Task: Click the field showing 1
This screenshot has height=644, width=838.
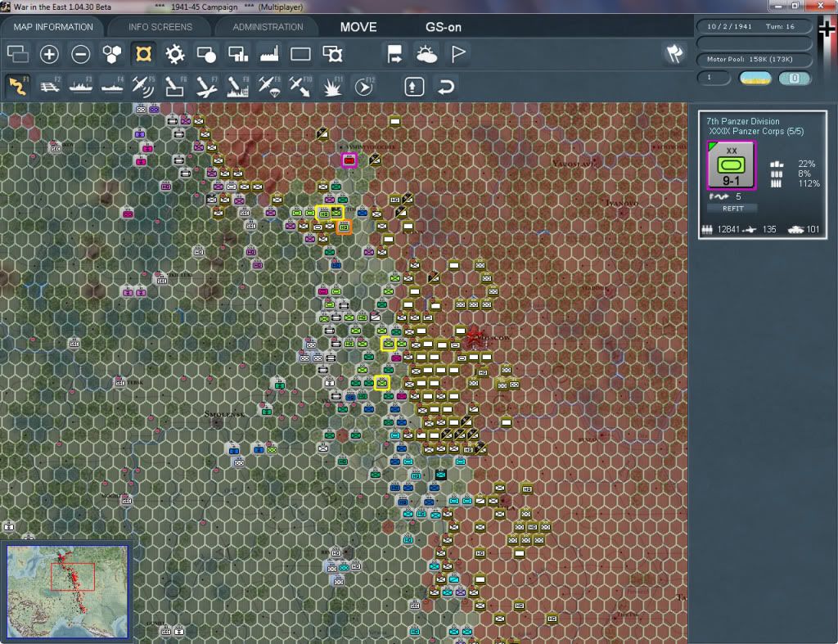Action: [x=714, y=78]
